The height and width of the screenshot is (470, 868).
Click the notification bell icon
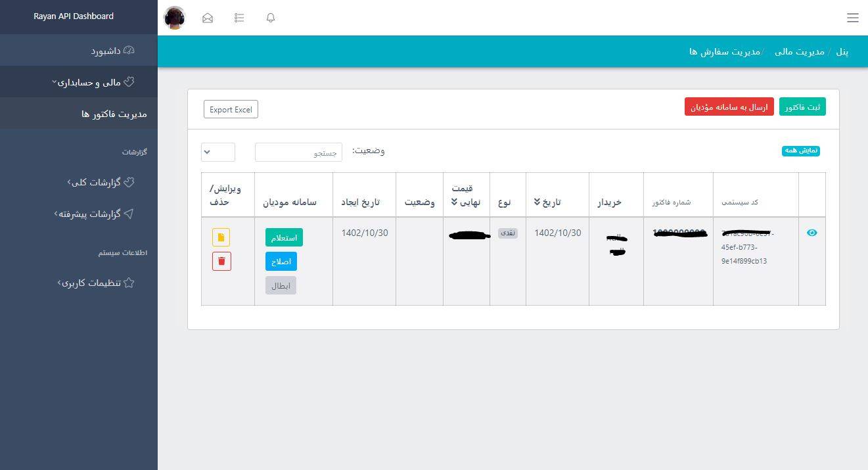coord(271,18)
